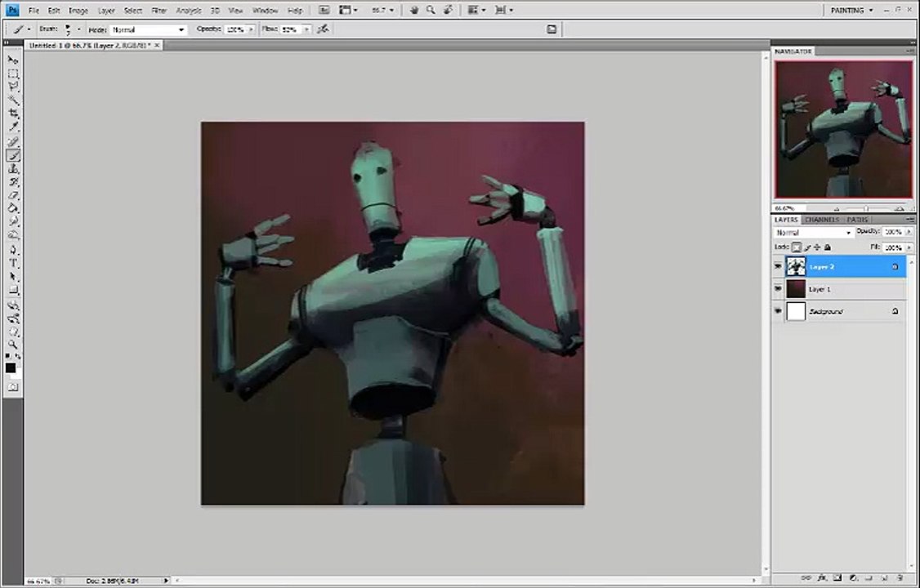Image resolution: width=920 pixels, height=588 pixels.
Task: Open the brush Mode dropdown
Action: pyautogui.click(x=149, y=29)
